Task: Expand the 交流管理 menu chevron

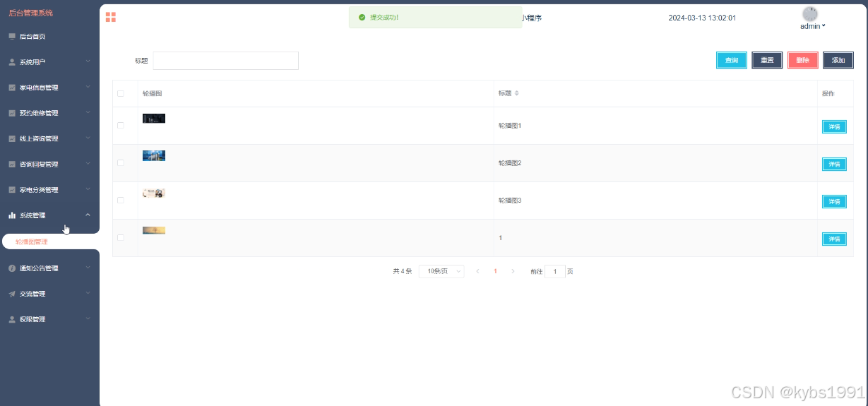Action: point(88,293)
